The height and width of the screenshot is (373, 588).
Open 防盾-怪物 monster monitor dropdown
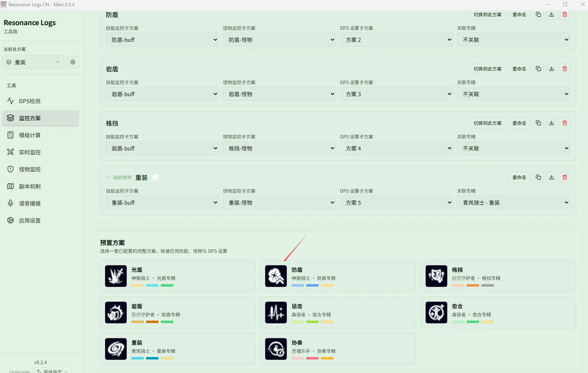click(x=279, y=40)
